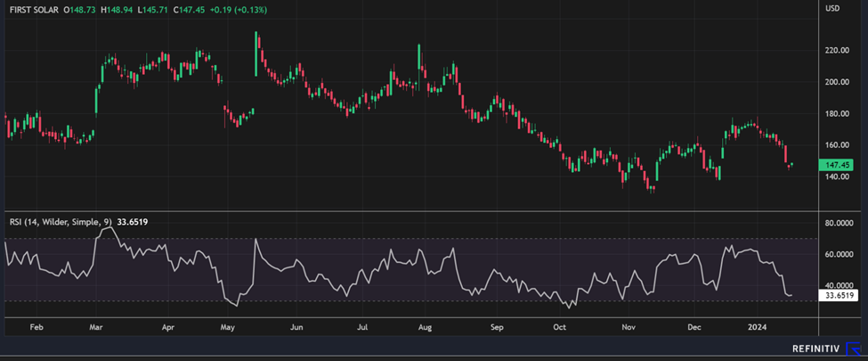
Task: Click the 60.0000 RSI axis label
Action: click(x=840, y=255)
